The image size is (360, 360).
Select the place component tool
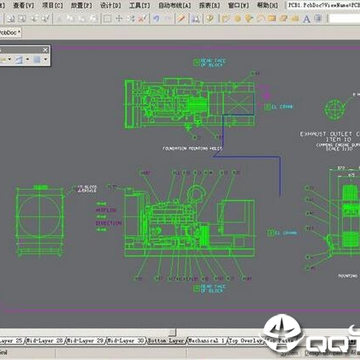[318, 19]
